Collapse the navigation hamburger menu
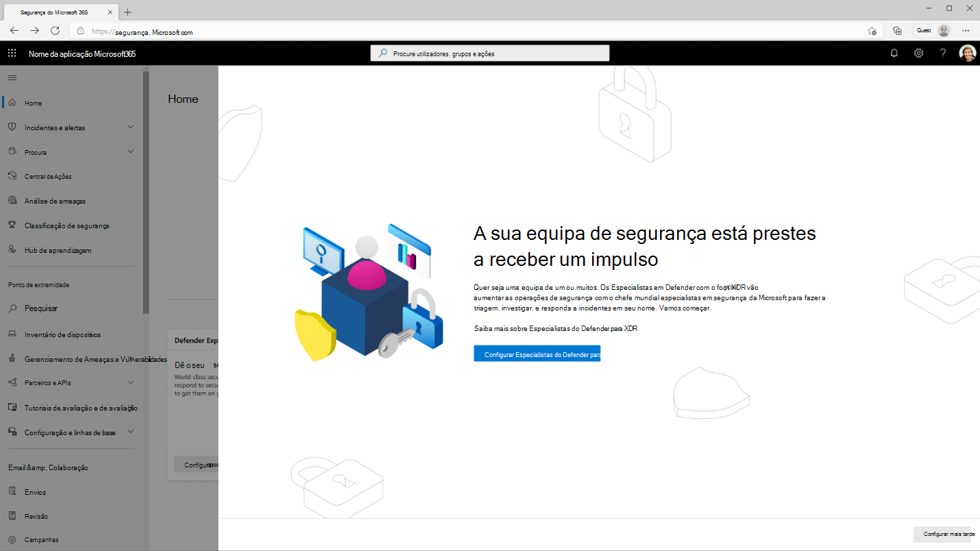Image resolution: width=980 pixels, height=551 pixels. click(12, 77)
